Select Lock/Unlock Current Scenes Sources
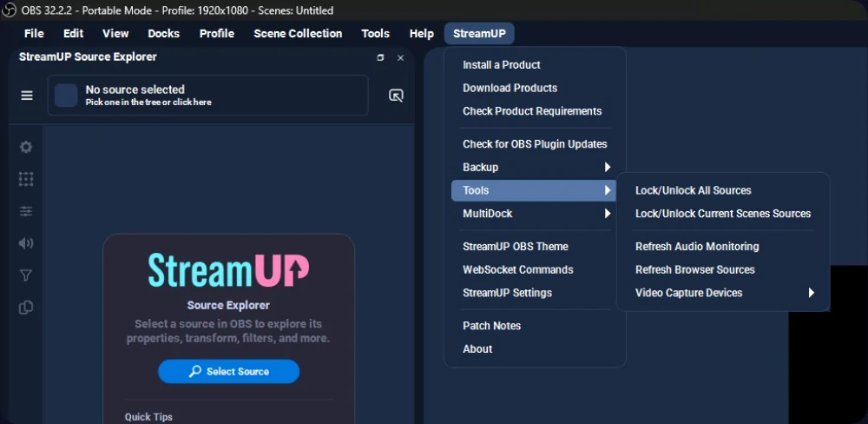Screen dimensions: 868x424 [x=723, y=214]
